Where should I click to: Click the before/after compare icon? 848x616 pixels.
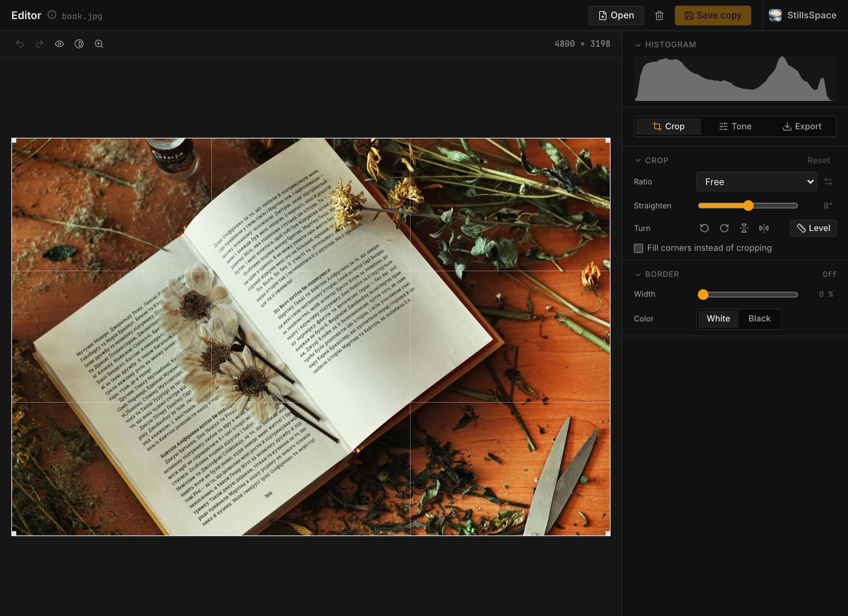click(x=79, y=44)
